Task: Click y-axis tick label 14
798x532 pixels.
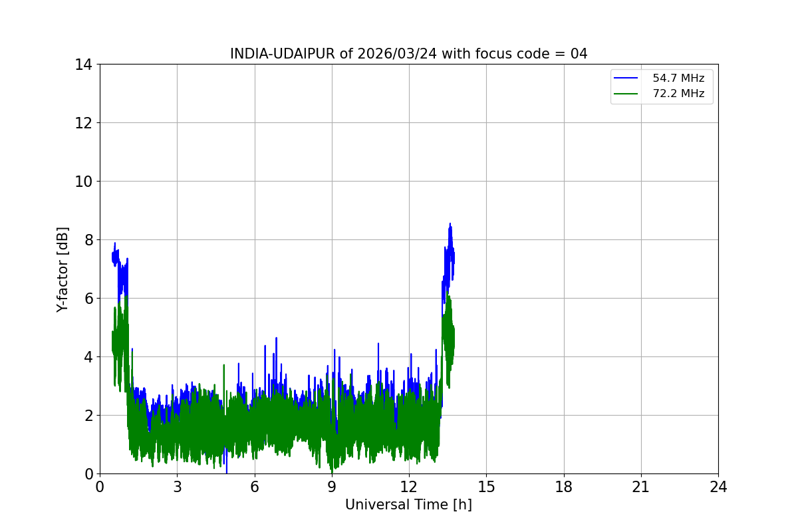Action: (x=83, y=65)
